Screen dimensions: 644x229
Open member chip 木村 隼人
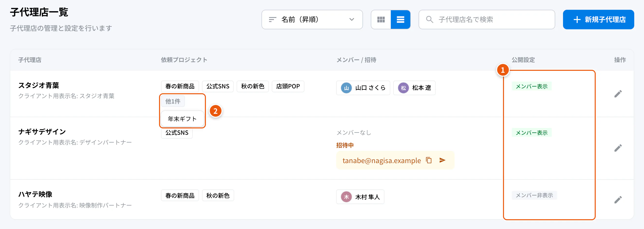click(360, 197)
